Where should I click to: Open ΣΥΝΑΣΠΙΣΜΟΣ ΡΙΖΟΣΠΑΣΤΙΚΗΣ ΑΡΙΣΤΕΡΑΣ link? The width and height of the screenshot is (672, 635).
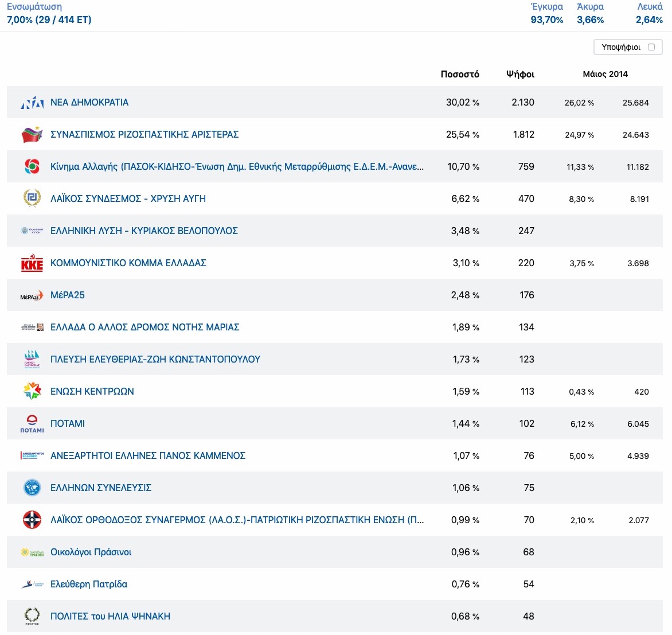144,134
